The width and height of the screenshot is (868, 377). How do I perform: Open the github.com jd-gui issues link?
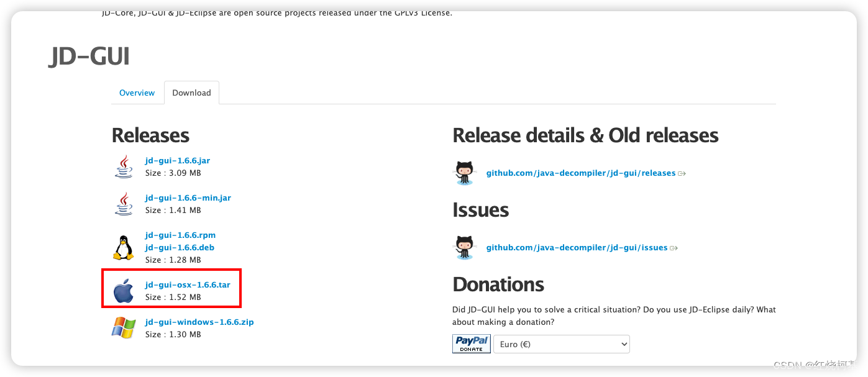click(577, 247)
